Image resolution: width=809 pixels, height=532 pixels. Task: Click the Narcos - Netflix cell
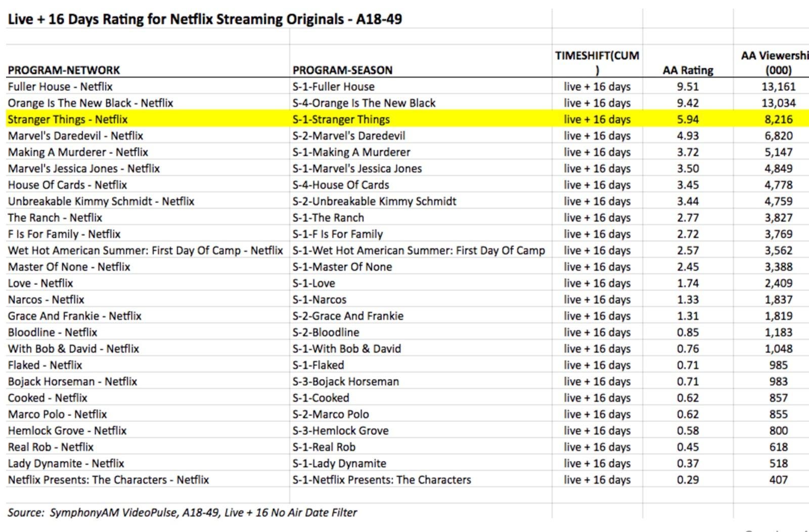pyautogui.click(x=46, y=300)
